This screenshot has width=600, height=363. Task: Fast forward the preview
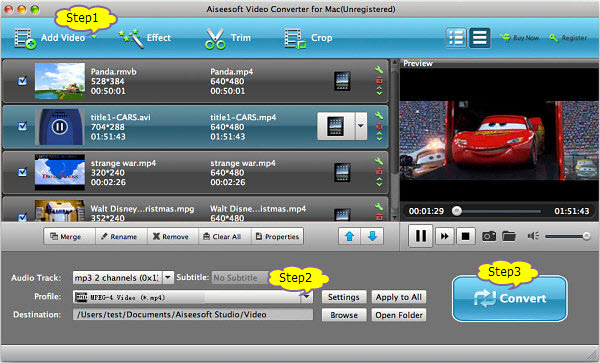444,236
